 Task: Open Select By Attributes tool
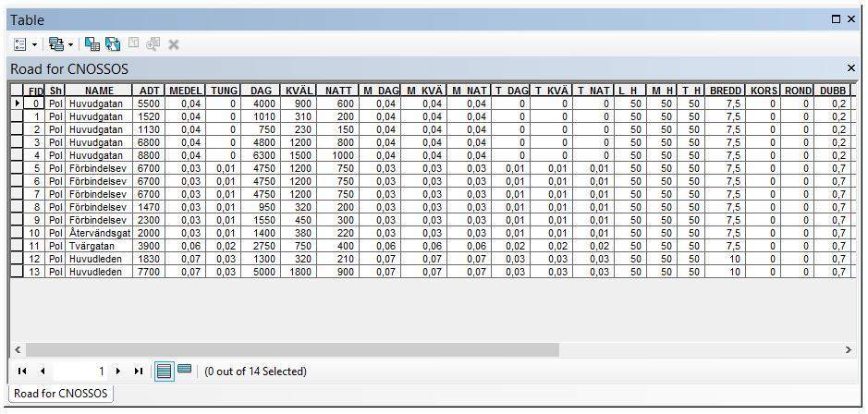(x=92, y=43)
